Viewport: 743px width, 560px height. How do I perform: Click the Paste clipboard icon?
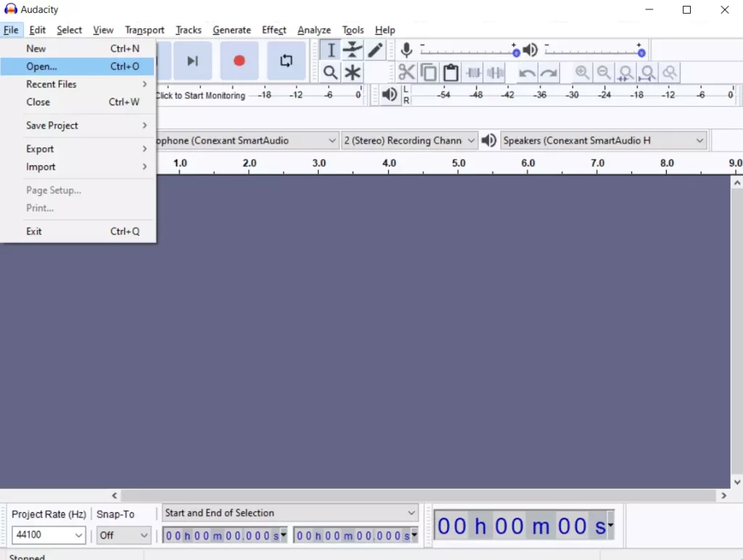coord(451,73)
